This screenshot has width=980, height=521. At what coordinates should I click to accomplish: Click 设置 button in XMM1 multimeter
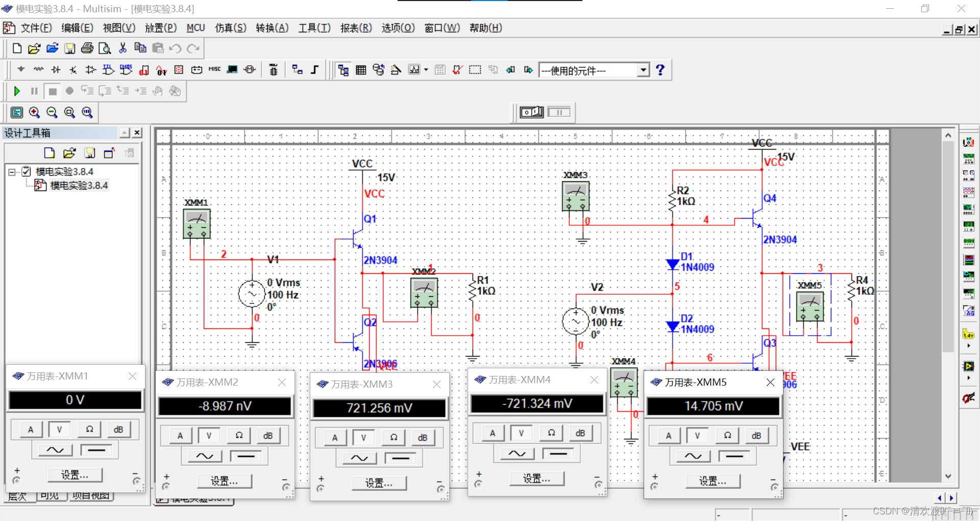pos(75,475)
